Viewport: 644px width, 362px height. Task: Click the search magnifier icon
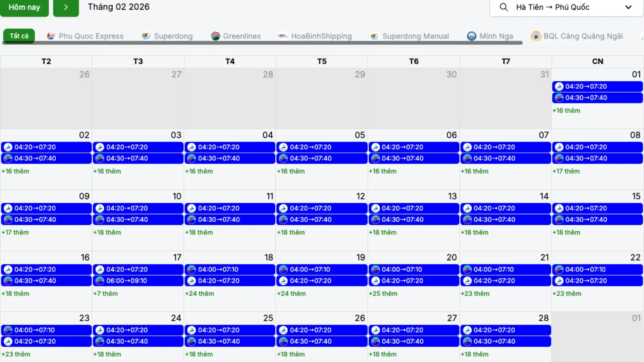(503, 7)
